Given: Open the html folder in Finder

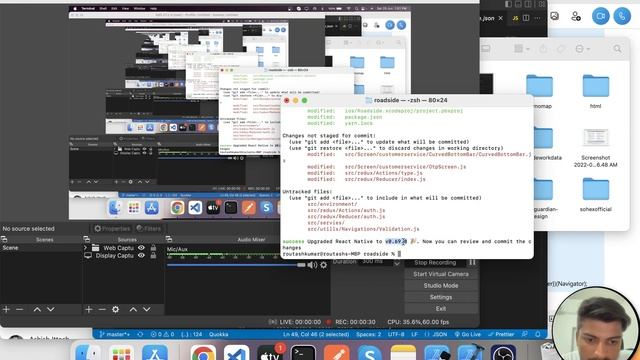Looking at the screenshot, I should click(596, 91).
